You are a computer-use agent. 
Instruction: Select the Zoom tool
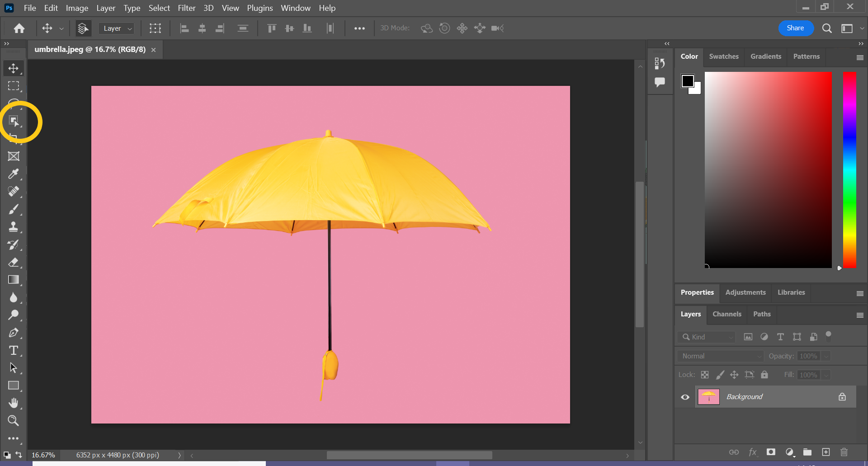14,421
